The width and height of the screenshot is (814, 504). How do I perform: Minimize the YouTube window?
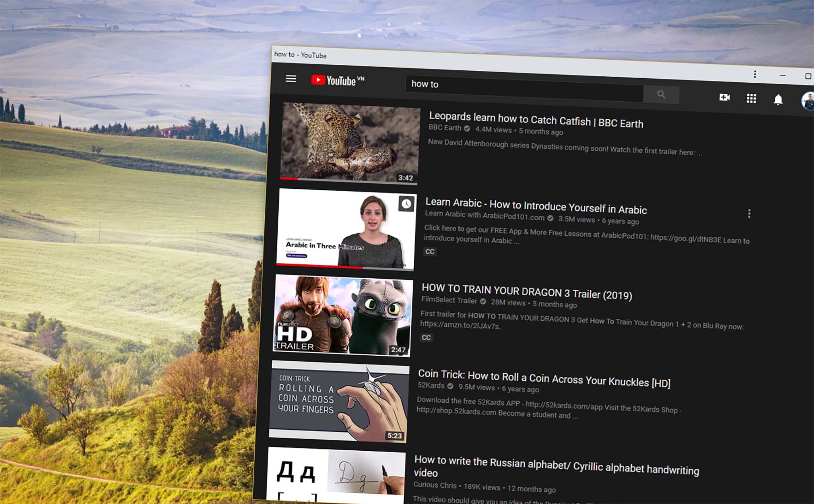(782, 75)
